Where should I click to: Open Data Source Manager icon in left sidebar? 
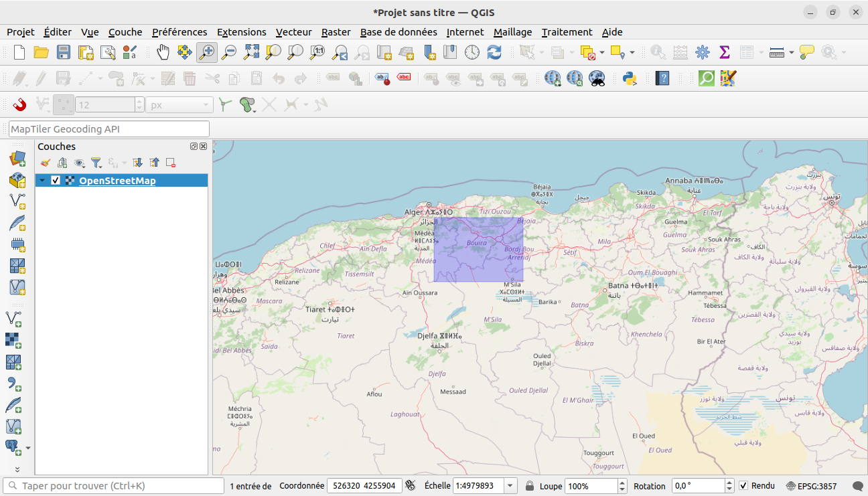click(17, 159)
